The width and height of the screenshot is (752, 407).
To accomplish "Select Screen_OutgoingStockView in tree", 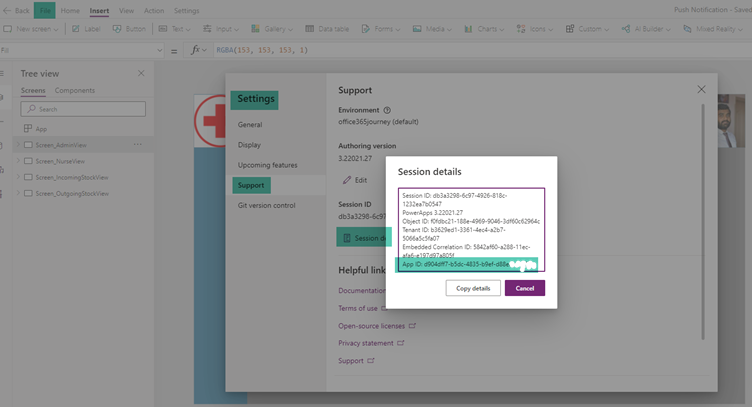I will coord(72,194).
